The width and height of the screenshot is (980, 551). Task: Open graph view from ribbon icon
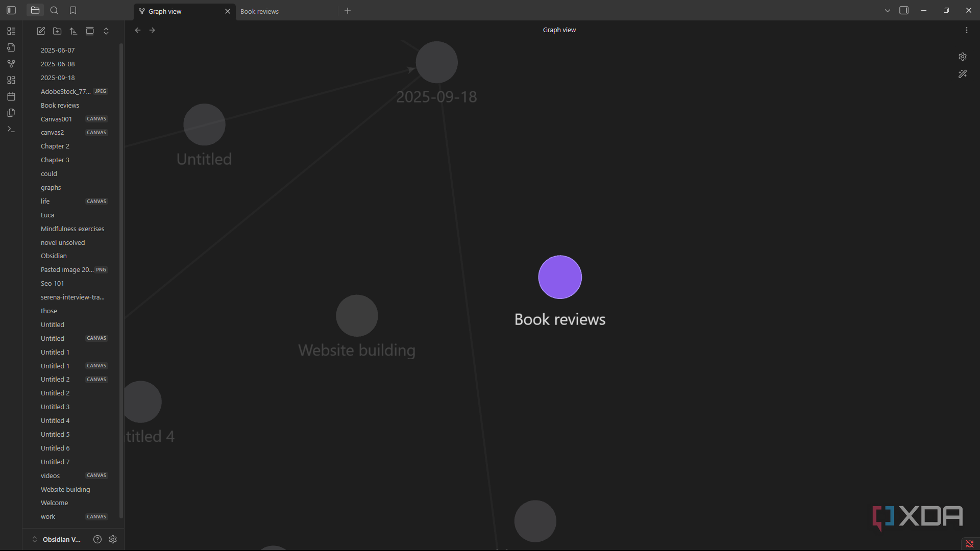click(11, 64)
